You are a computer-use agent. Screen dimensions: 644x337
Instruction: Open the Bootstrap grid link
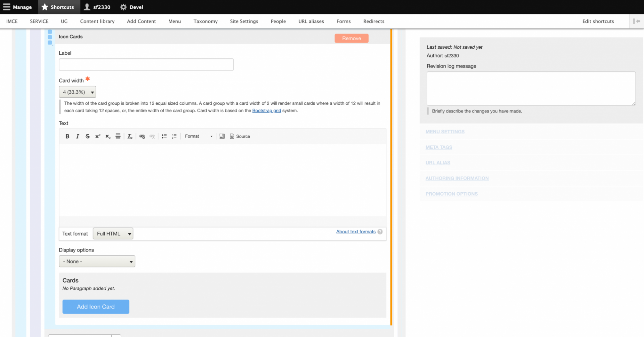click(x=266, y=110)
